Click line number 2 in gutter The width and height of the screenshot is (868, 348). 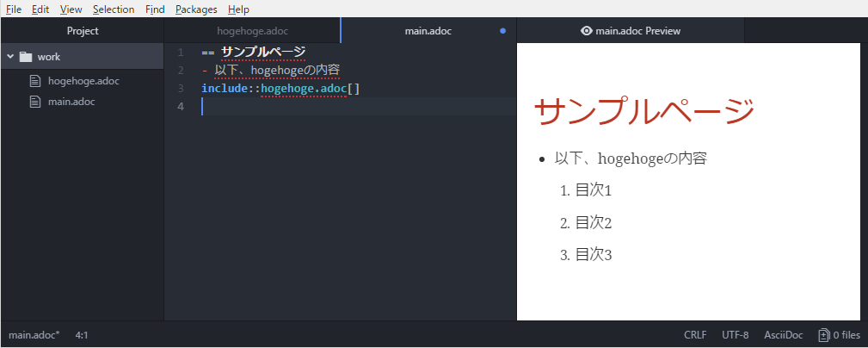click(181, 71)
